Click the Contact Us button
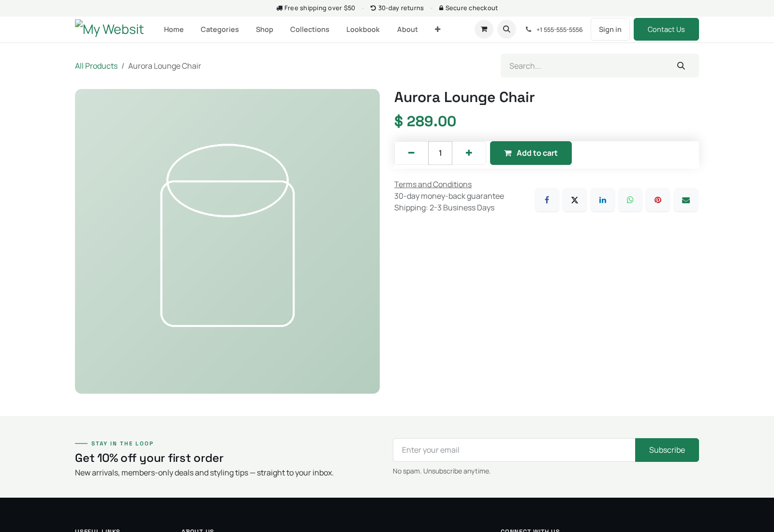This screenshot has width=774, height=532. click(x=666, y=30)
